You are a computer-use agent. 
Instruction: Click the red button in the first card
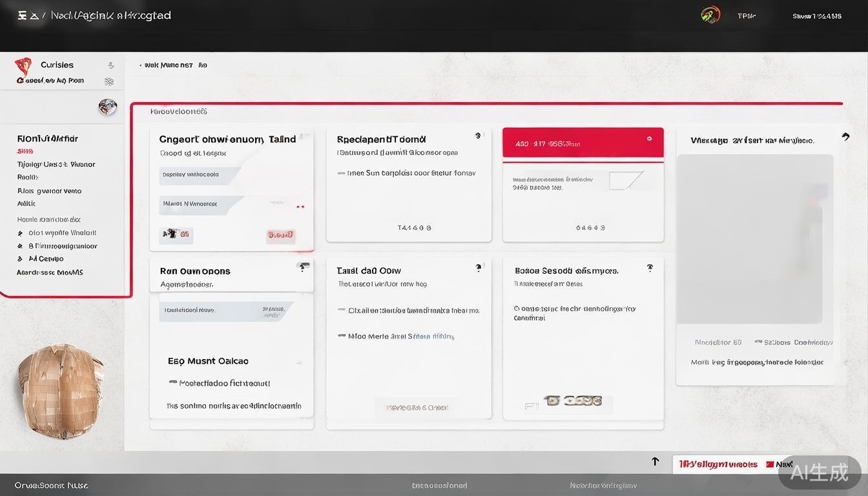pos(280,235)
